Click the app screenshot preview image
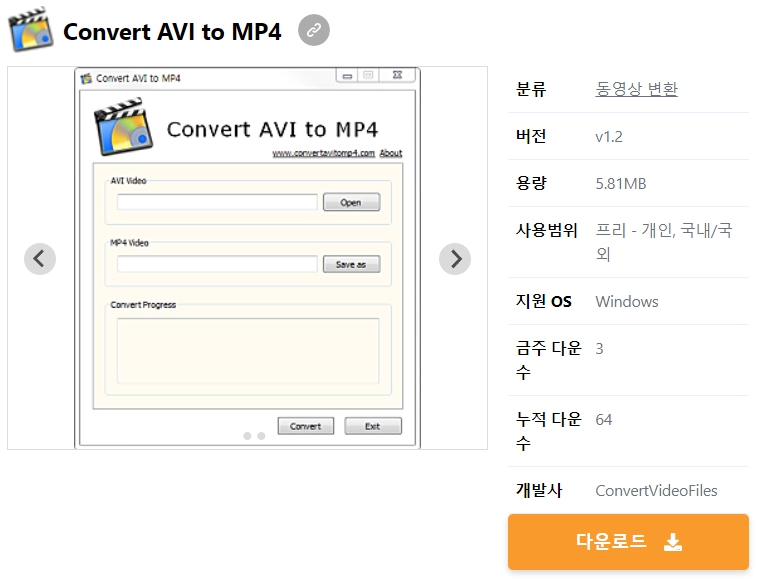The height and width of the screenshot is (582, 758). pos(248,258)
